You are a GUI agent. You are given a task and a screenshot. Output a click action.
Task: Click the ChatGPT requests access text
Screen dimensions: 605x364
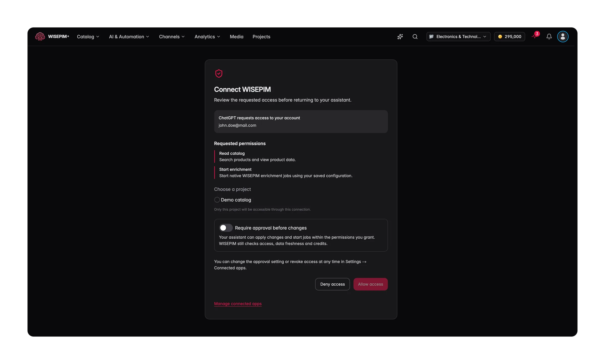pyautogui.click(x=259, y=118)
